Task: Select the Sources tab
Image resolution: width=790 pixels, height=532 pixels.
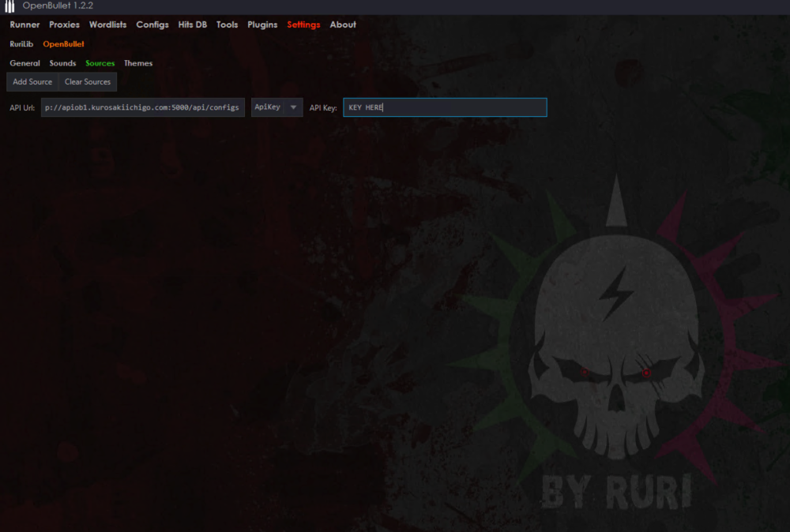Action: (100, 63)
